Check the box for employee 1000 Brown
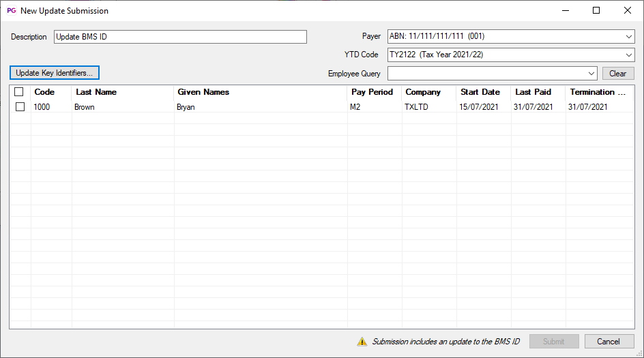The height and width of the screenshot is (358, 644). (x=20, y=107)
